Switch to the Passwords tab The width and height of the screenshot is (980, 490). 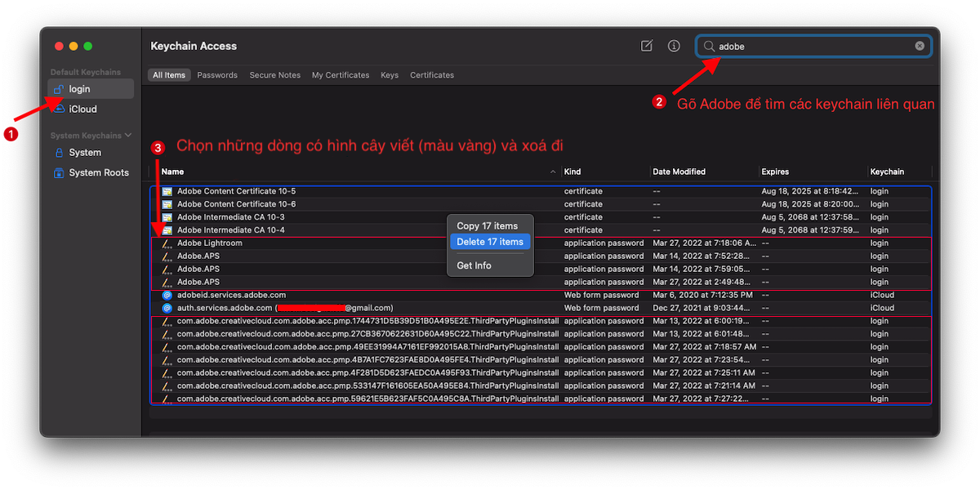217,74
